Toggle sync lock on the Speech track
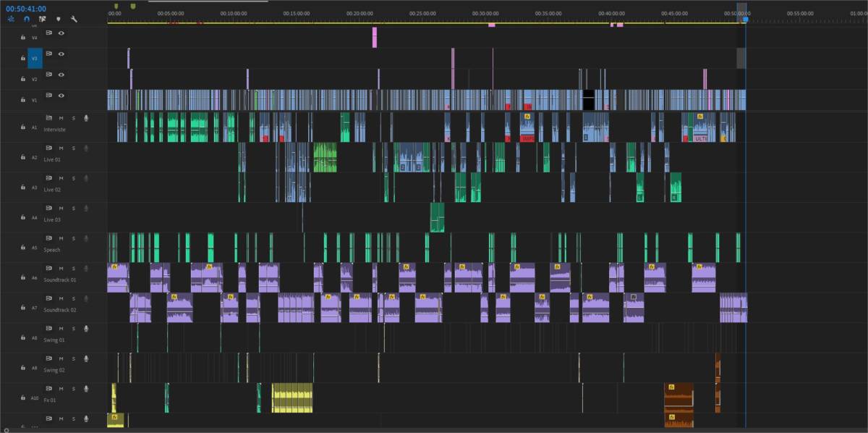This screenshot has width=868, height=433. point(48,237)
